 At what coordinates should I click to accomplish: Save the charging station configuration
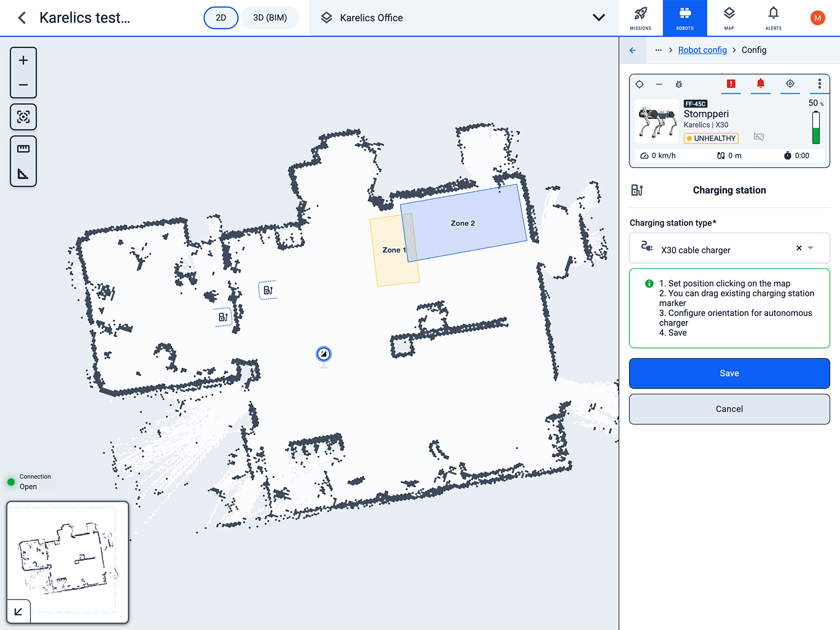click(x=729, y=373)
